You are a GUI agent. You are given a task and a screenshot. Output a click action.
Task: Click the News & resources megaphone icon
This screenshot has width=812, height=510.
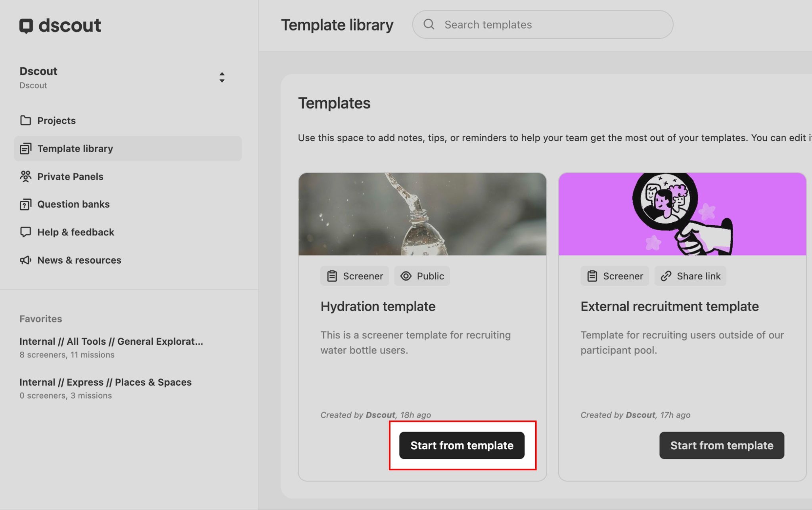[25, 260]
